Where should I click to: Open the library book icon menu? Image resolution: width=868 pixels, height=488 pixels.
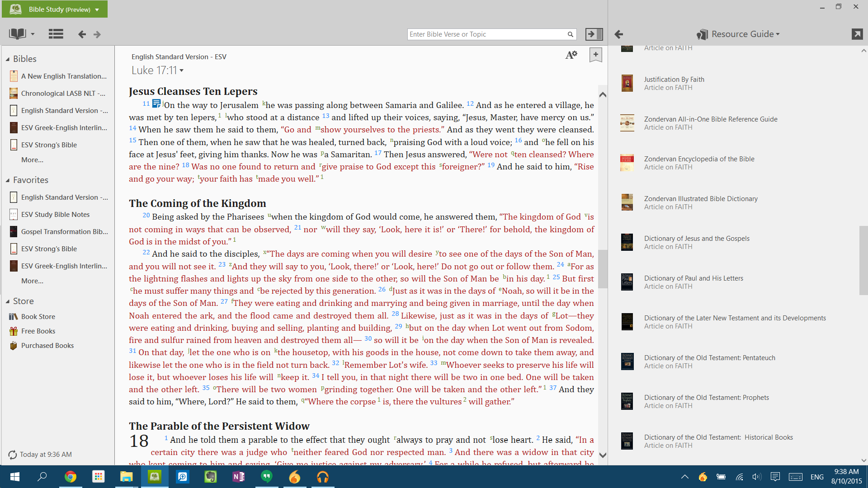click(x=21, y=34)
